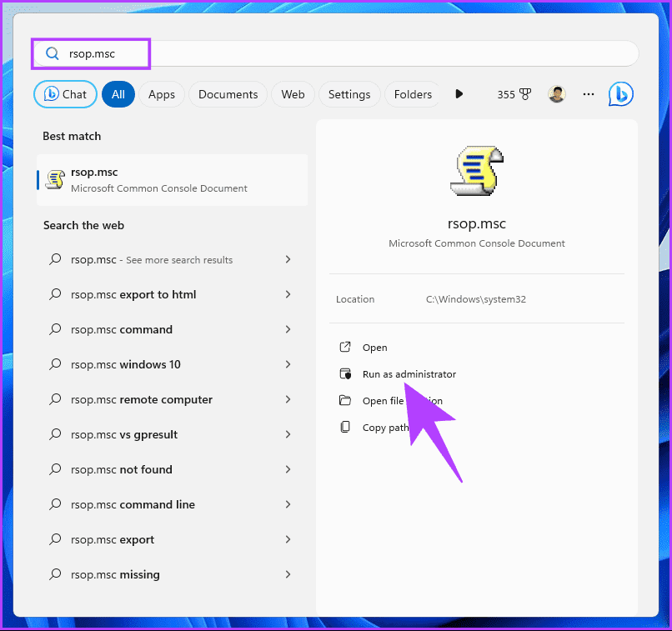Expand chevron next to 'rsop.msc not found'
This screenshot has height=631, width=672.
coord(288,469)
